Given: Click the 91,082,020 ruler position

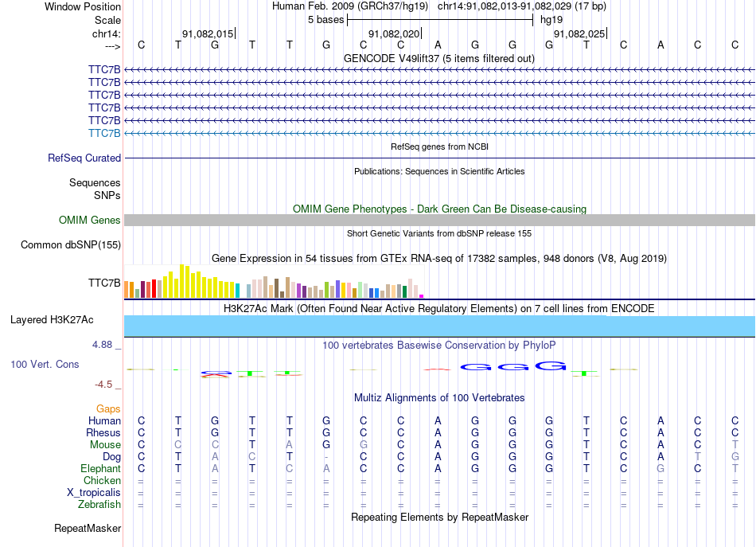Looking at the screenshot, I should click(394, 33).
